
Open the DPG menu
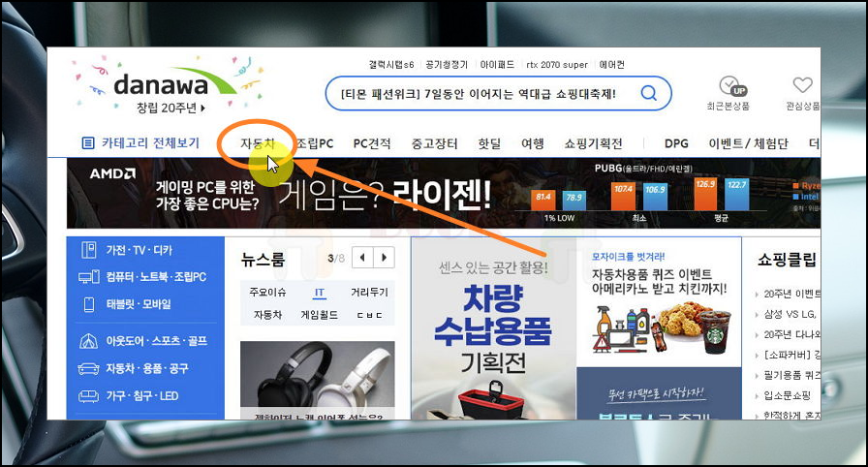click(676, 143)
